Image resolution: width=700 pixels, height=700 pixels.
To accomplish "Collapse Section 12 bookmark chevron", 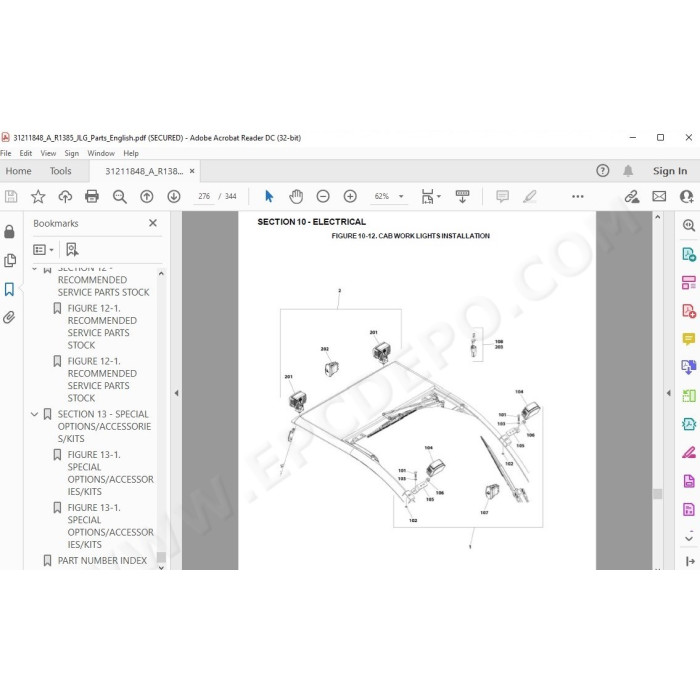I will pyautogui.click(x=34, y=268).
